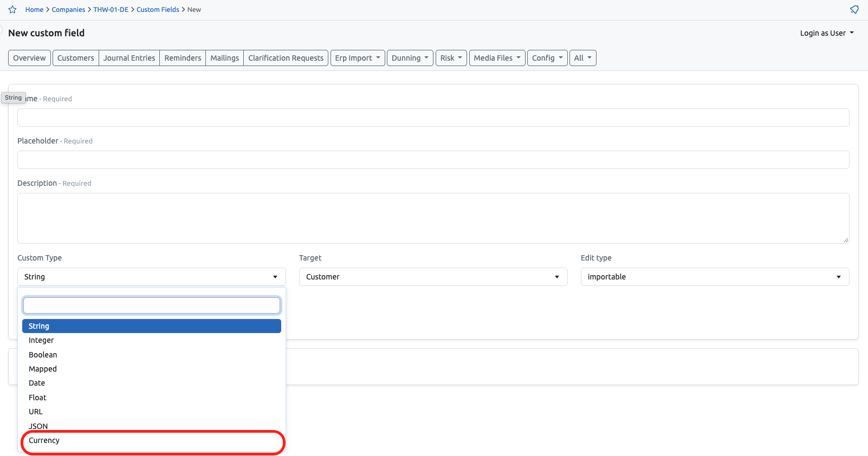Select the Boolean type option

152,355
